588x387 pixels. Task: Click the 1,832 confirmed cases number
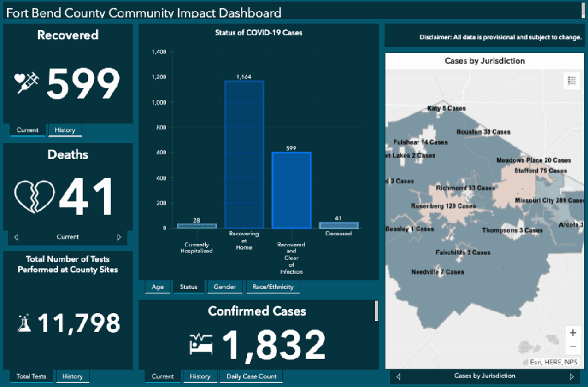tap(274, 345)
